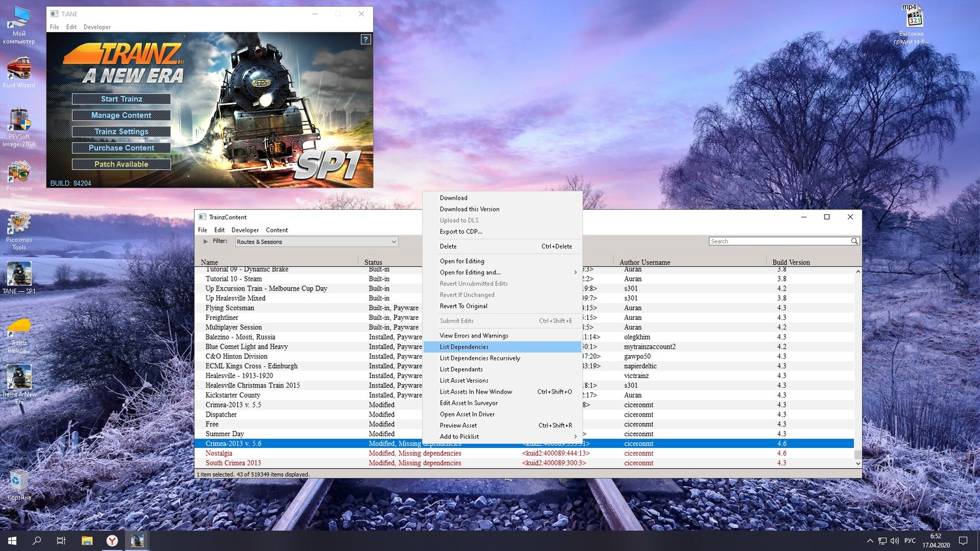
Task: Open the Edit menu in TANE launcher
Action: point(71,27)
